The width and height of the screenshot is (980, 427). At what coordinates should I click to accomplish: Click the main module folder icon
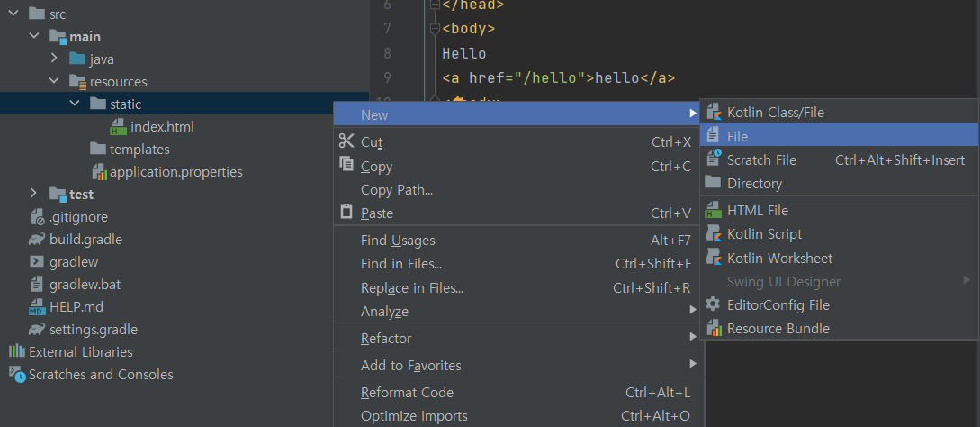58,36
